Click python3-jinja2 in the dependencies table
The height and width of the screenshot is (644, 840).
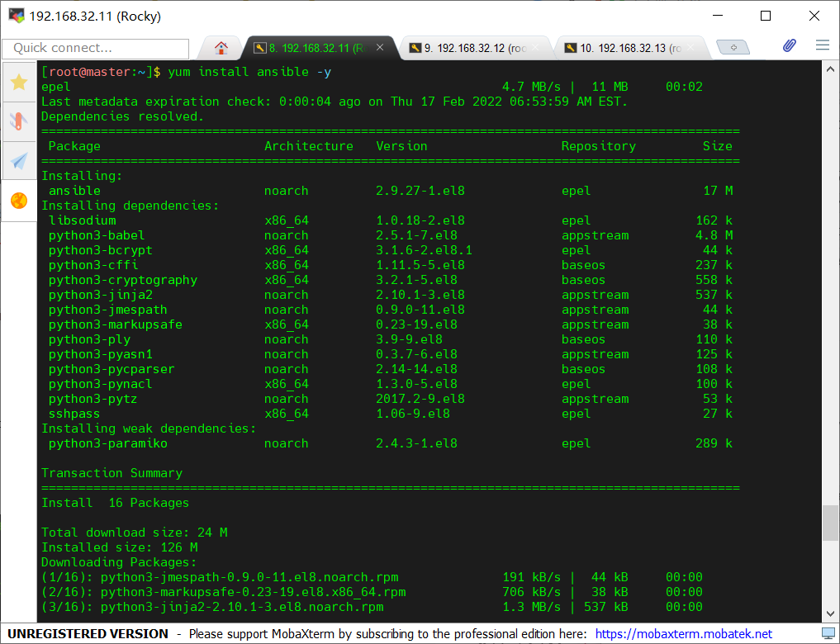tap(100, 295)
